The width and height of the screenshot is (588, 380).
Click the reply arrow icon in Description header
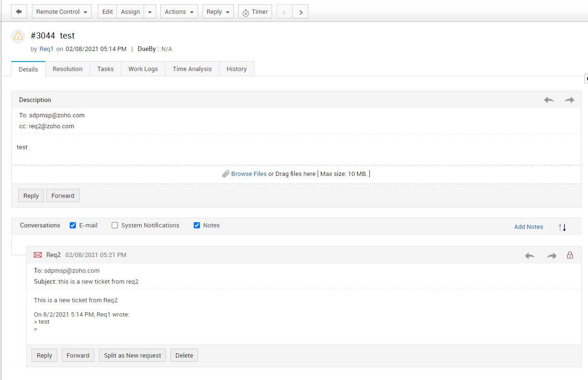point(549,100)
